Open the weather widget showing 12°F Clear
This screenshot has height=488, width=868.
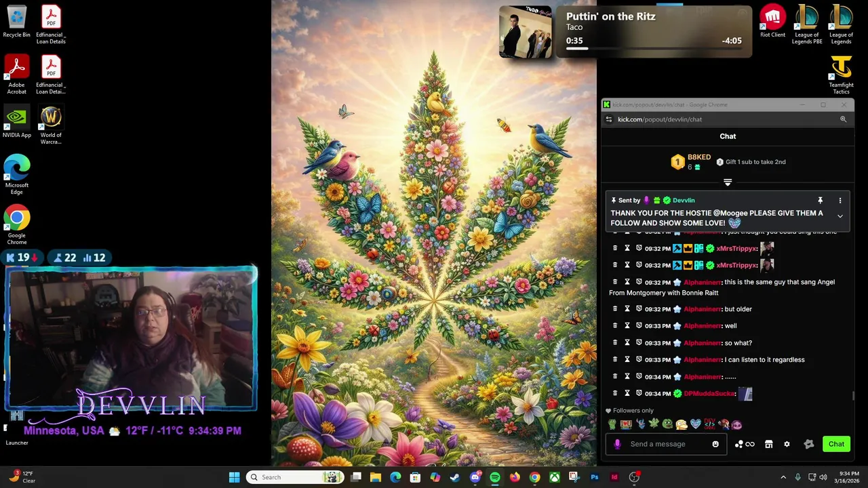[20, 477]
